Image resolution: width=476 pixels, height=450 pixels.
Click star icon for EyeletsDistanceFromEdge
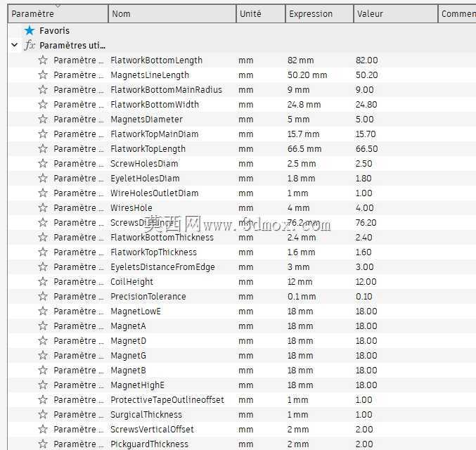(43, 267)
